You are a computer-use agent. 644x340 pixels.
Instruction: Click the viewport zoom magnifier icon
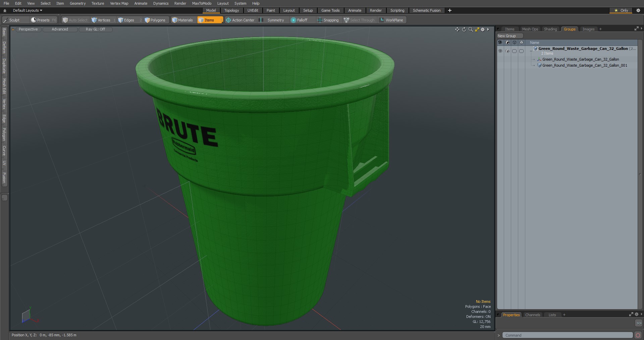pyautogui.click(x=471, y=29)
